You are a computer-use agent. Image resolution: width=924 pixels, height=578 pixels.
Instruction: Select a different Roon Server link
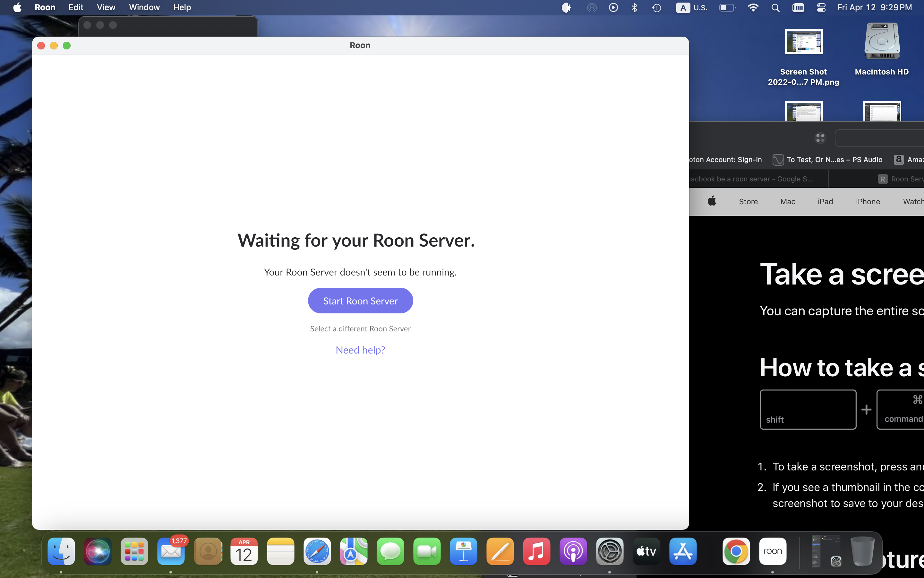360,329
